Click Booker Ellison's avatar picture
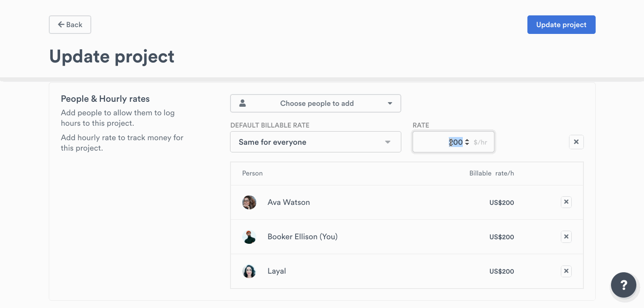This screenshot has height=308, width=644. point(249,237)
